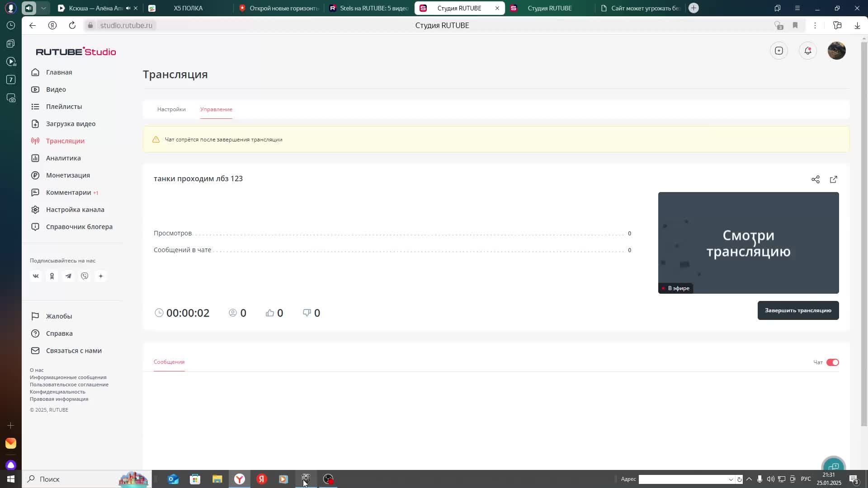
Task: Switch to Stels на RUTUBE browser tab
Action: point(369,8)
